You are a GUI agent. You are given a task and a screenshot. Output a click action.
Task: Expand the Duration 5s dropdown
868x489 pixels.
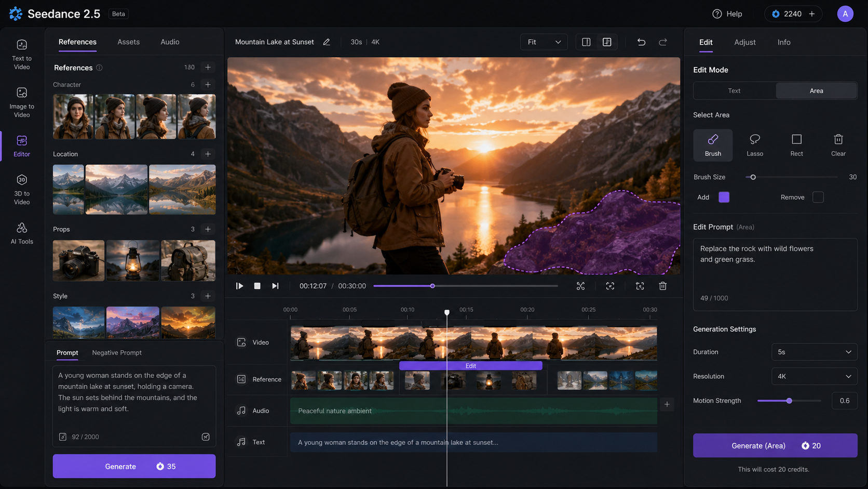tap(814, 352)
